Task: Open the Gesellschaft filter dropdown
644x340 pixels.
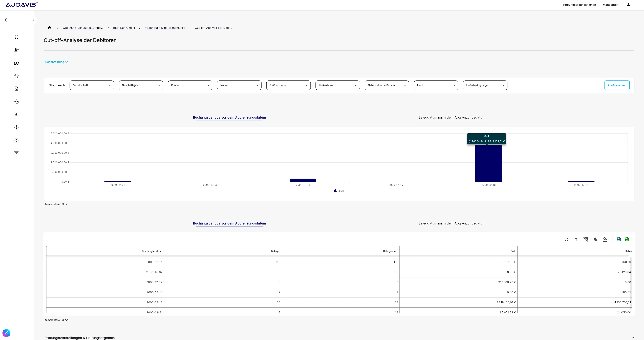Action: (92, 85)
